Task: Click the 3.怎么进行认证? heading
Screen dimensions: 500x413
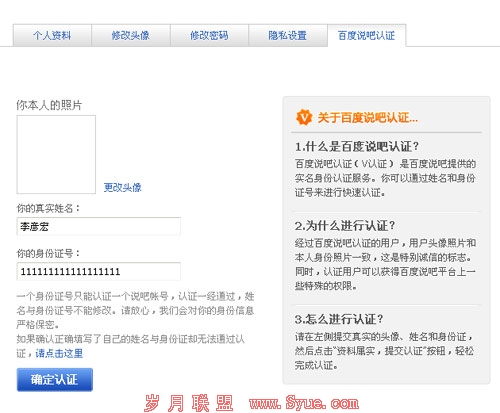Action: click(339, 319)
